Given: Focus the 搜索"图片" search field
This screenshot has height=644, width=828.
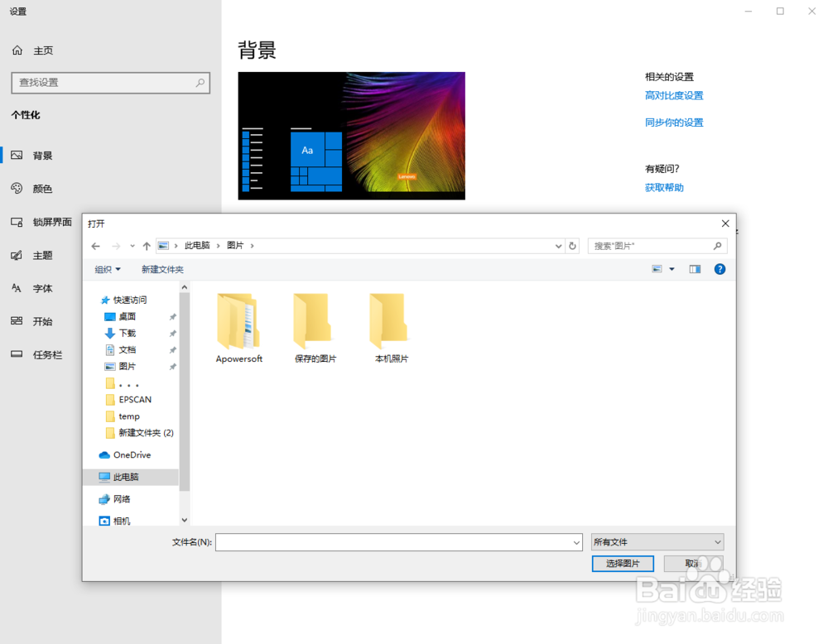Looking at the screenshot, I should coord(657,246).
